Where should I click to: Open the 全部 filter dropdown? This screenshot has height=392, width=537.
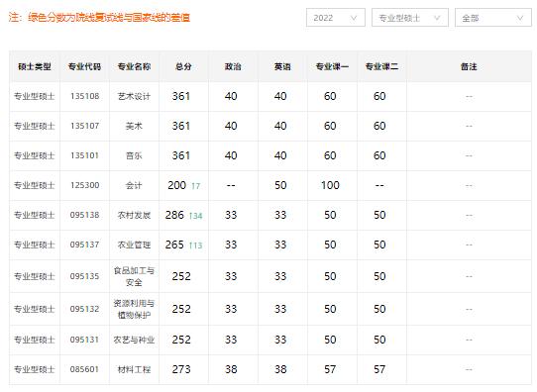click(x=492, y=18)
